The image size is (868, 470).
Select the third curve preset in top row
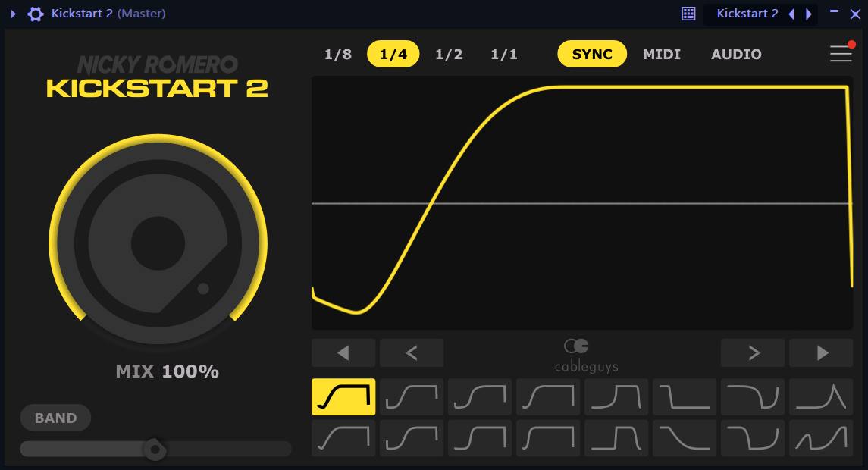point(480,397)
